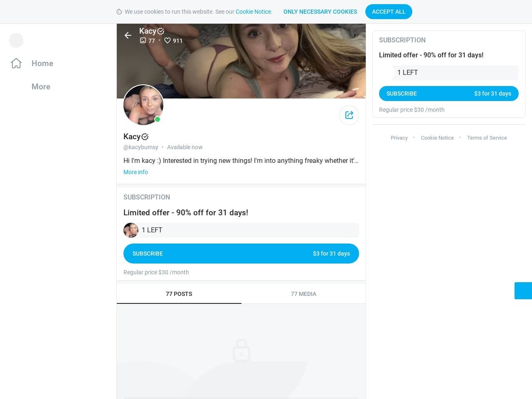Click the lock icon in posts area

241,350
